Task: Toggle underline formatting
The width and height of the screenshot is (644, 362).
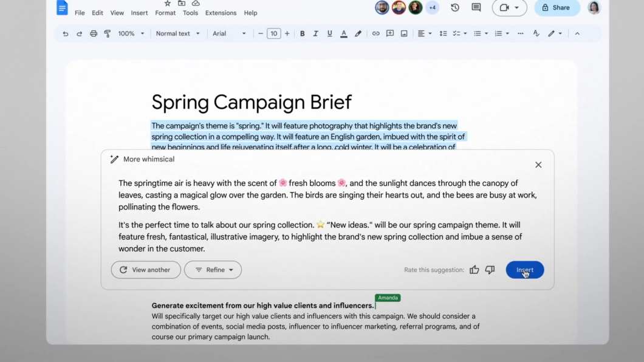Action: [329, 33]
